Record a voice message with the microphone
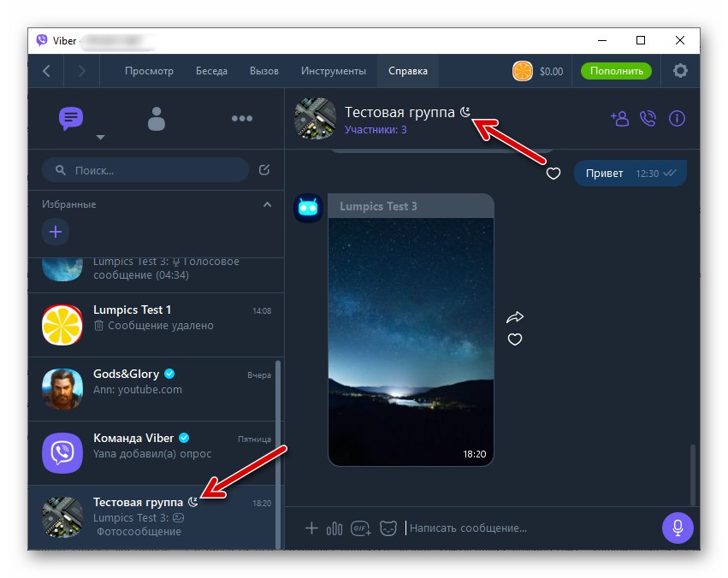Screen dimensions: 728x578 pos(678,528)
